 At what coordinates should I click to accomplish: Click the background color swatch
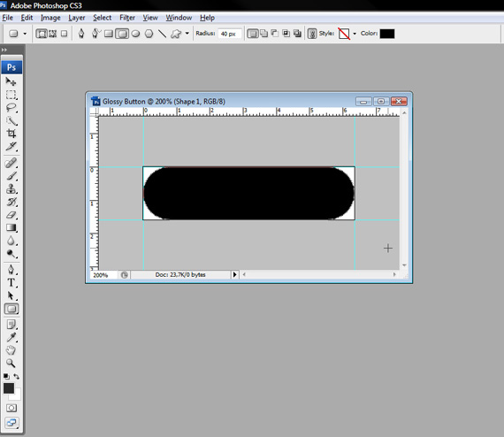17,395
